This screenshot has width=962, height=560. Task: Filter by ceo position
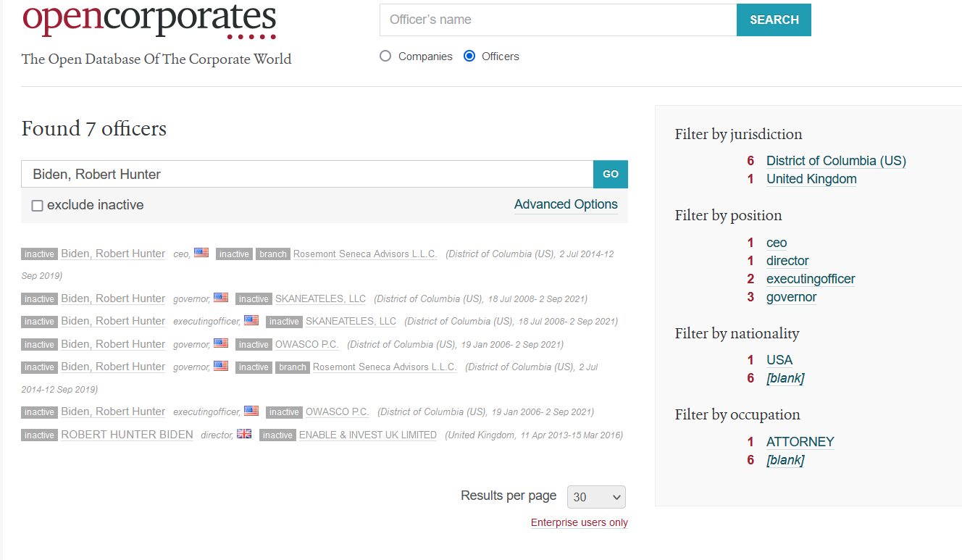pos(777,243)
